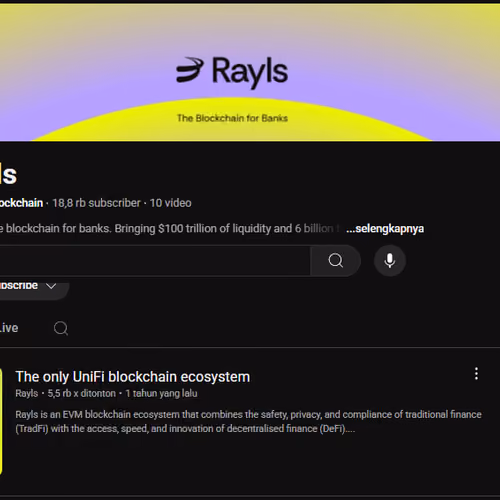Click '5,5 rb x ditonton' view count

tap(82, 394)
